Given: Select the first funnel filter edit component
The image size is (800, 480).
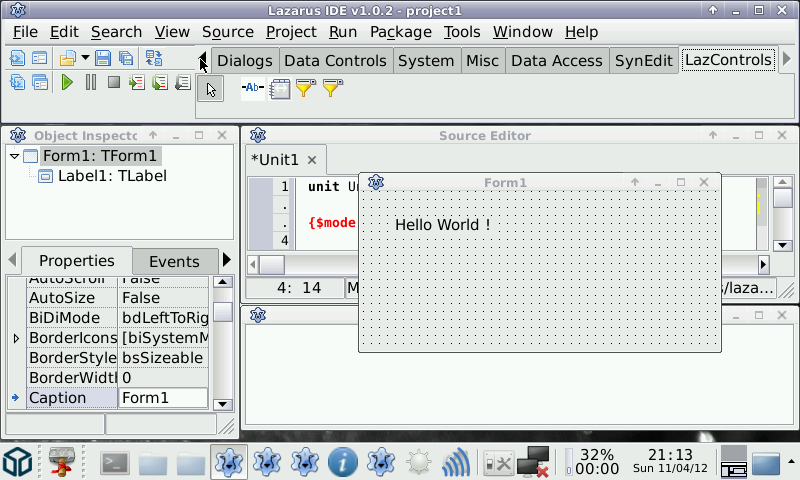Looking at the screenshot, I should point(306,88).
